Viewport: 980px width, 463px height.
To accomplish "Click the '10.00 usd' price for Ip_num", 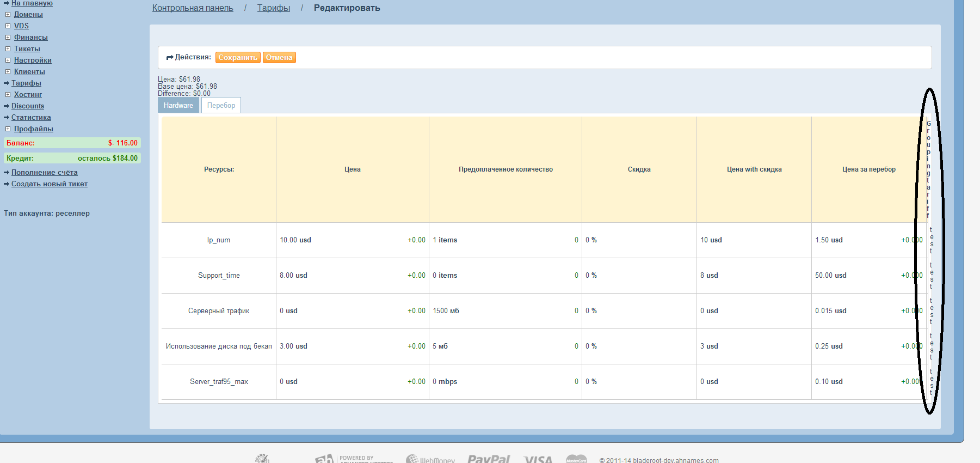I will 295,240.
